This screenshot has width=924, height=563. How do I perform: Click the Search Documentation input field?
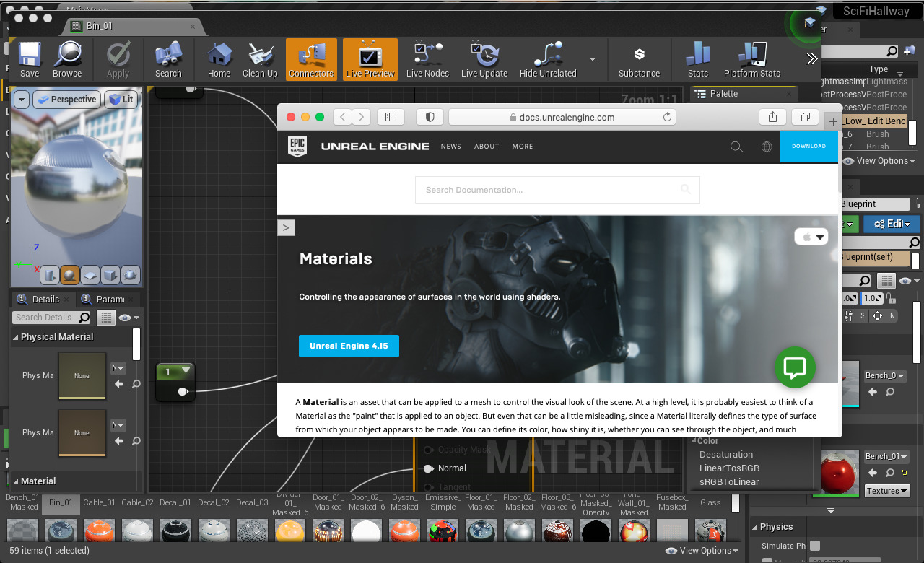556,189
